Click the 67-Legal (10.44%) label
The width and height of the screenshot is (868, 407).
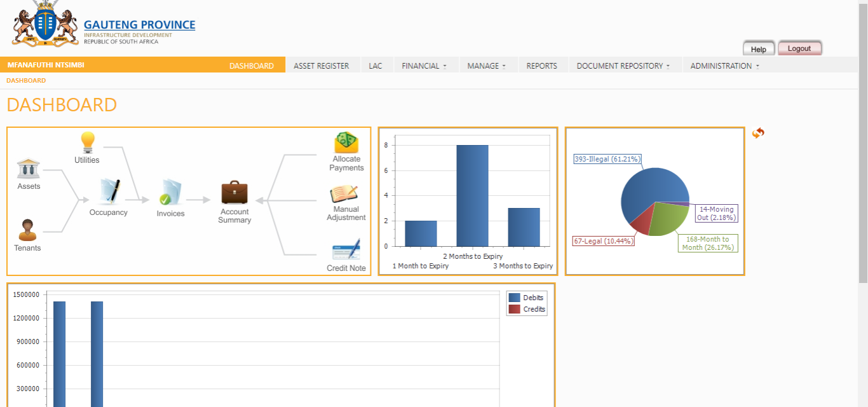[604, 242]
